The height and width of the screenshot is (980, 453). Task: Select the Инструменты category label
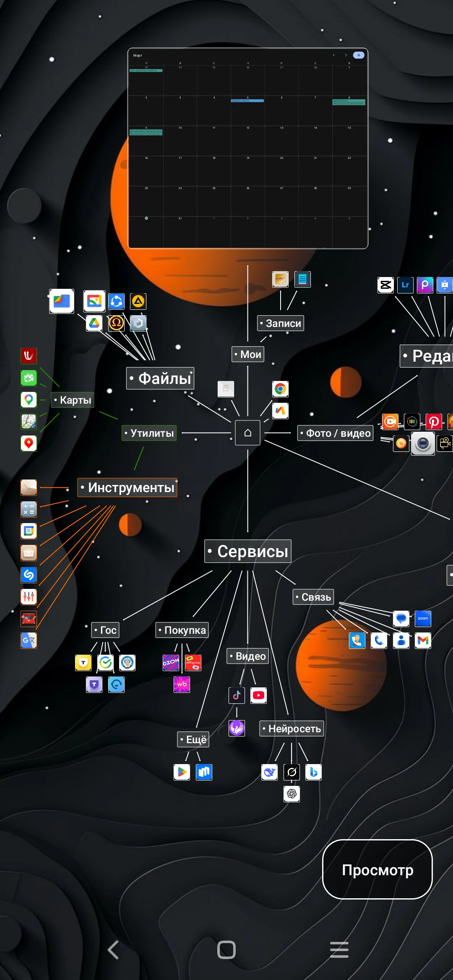[x=128, y=487]
